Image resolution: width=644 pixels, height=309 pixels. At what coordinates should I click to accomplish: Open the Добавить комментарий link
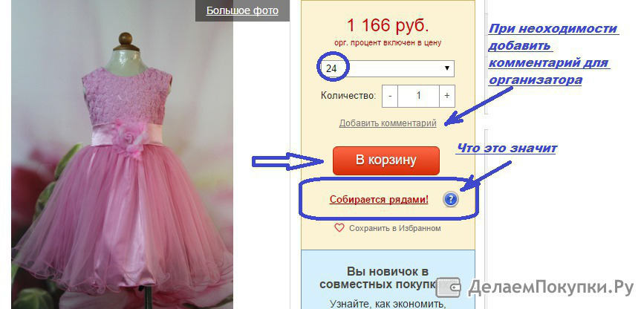[388, 123]
